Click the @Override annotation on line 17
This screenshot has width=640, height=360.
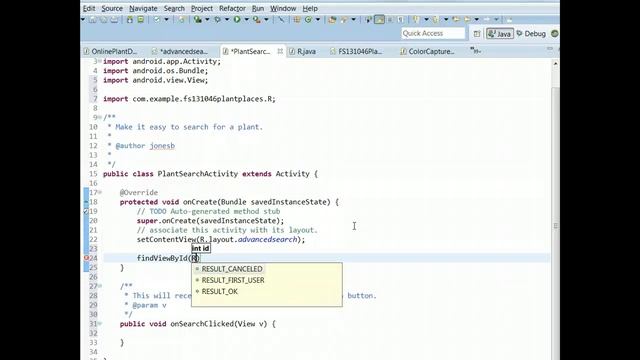tap(139, 192)
